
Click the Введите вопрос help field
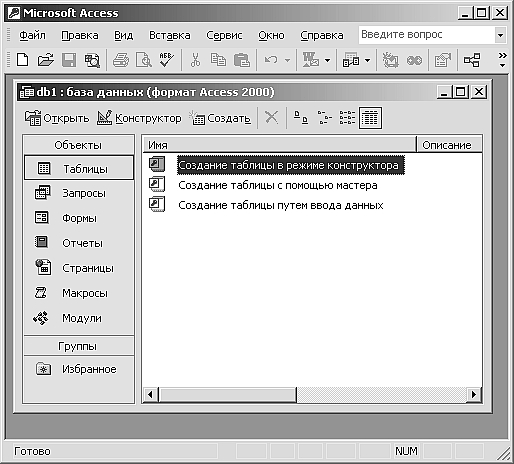(x=426, y=35)
